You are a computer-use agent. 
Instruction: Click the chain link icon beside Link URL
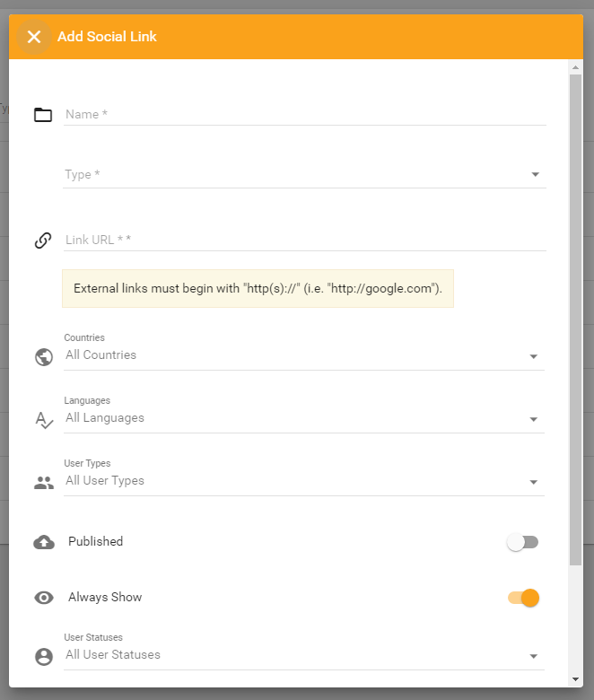[x=43, y=241]
